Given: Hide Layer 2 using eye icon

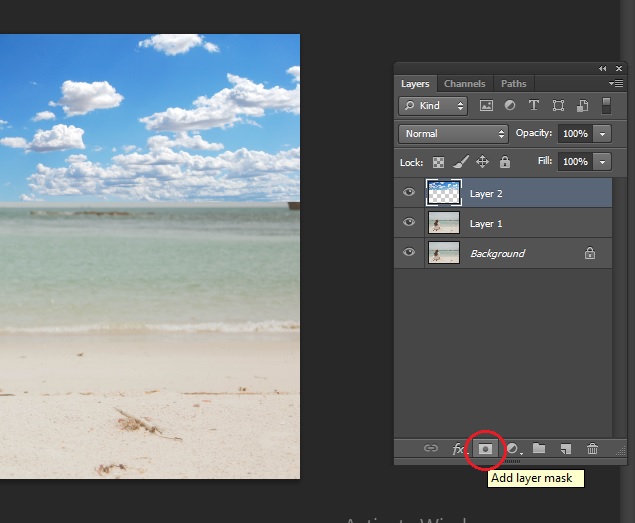Looking at the screenshot, I should tap(409, 193).
